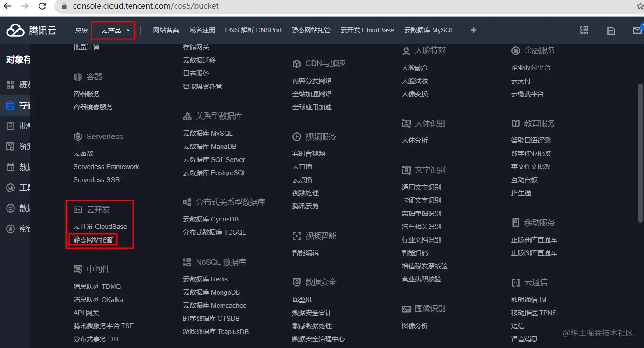Click the document icon near top right
Image resolution: width=644 pixels, height=348 pixels.
coord(611,30)
